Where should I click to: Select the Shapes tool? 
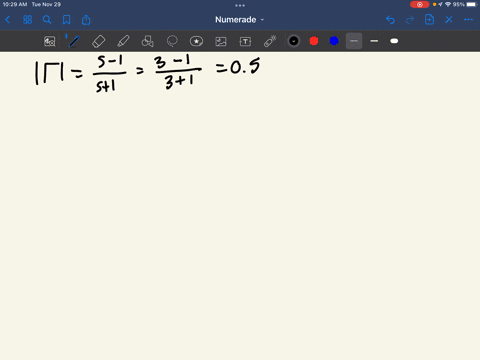pos(148,41)
